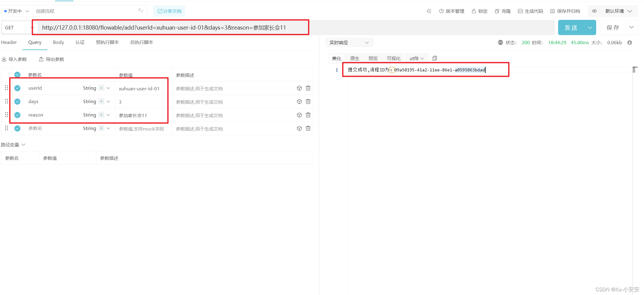The image size is (644, 295).
Task: Open the utf8 encoding dropdown
Action: click(416, 58)
